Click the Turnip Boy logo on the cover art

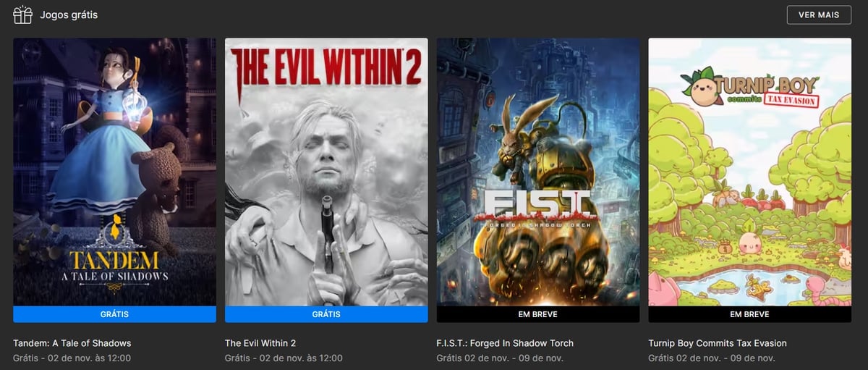click(x=750, y=87)
